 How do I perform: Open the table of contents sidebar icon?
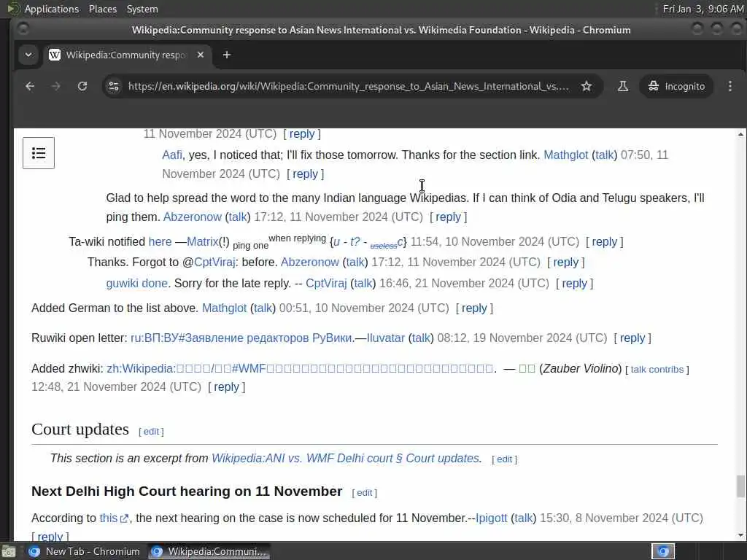pos(39,153)
